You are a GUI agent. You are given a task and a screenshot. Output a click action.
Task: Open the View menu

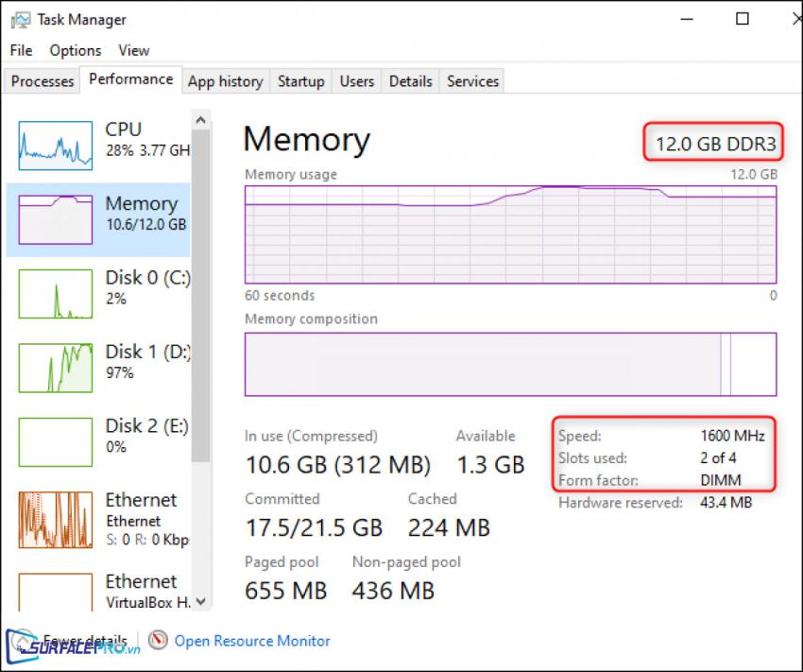(133, 50)
